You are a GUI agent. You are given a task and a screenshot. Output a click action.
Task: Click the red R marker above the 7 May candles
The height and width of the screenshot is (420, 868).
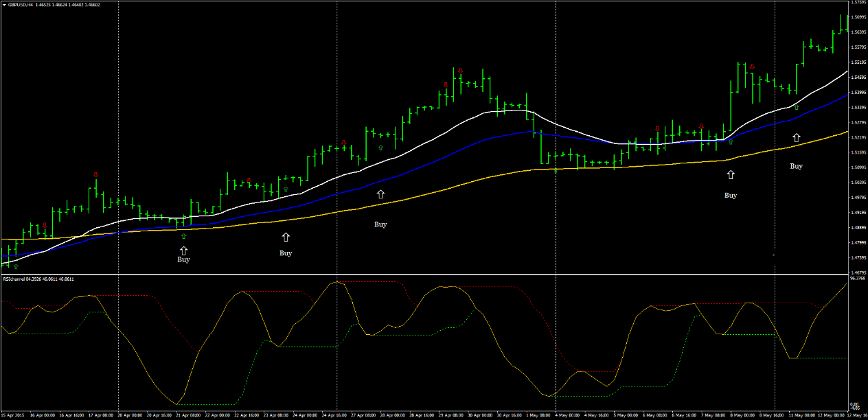click(701, 126)
